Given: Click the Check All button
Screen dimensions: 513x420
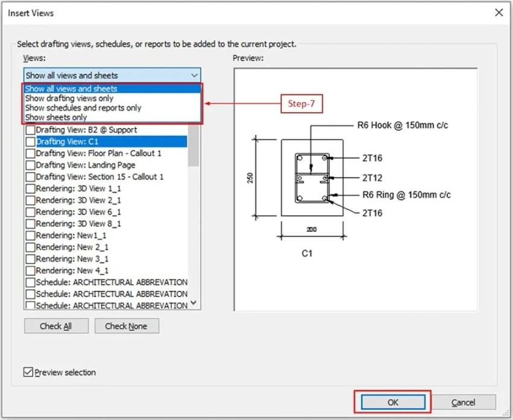Looking at the screenshot, I should pyautogui.click(x=56, y=326).
